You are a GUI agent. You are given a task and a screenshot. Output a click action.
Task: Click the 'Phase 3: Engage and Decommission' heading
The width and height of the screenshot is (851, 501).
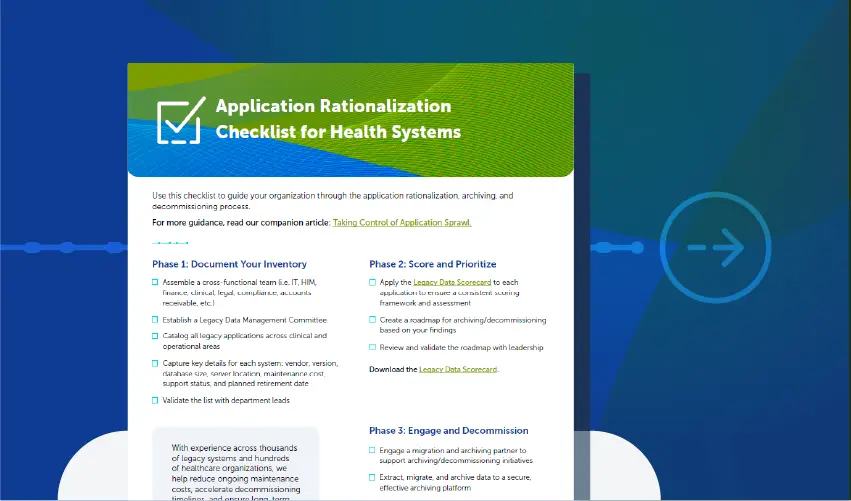pos(448,431)
